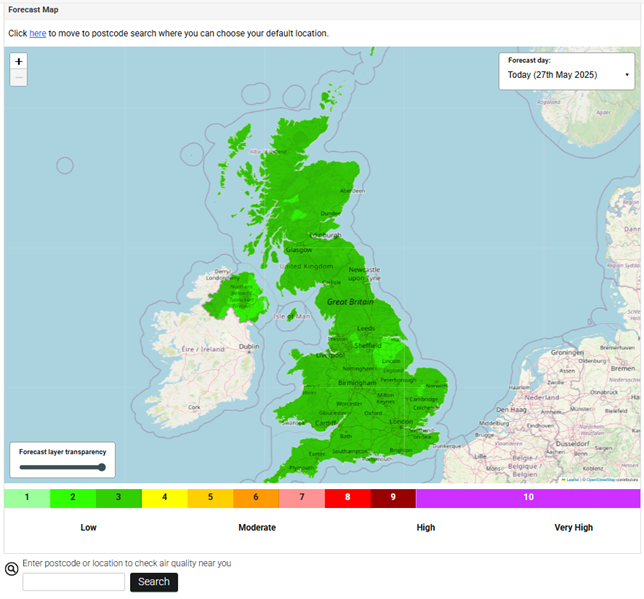Image resolution: width=644 pixels, height=599 pixels.
Task: Select index 10 purple swatch
Action: click(528, 498)
